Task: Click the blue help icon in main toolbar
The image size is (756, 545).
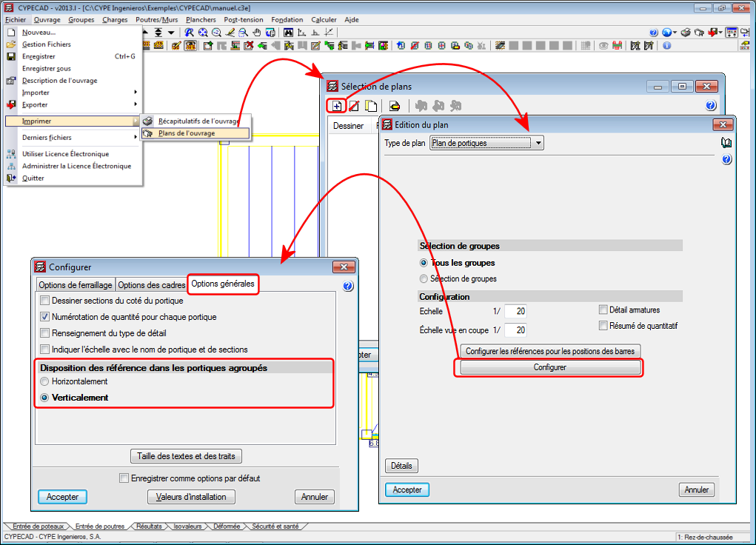Action: (653, 33)
